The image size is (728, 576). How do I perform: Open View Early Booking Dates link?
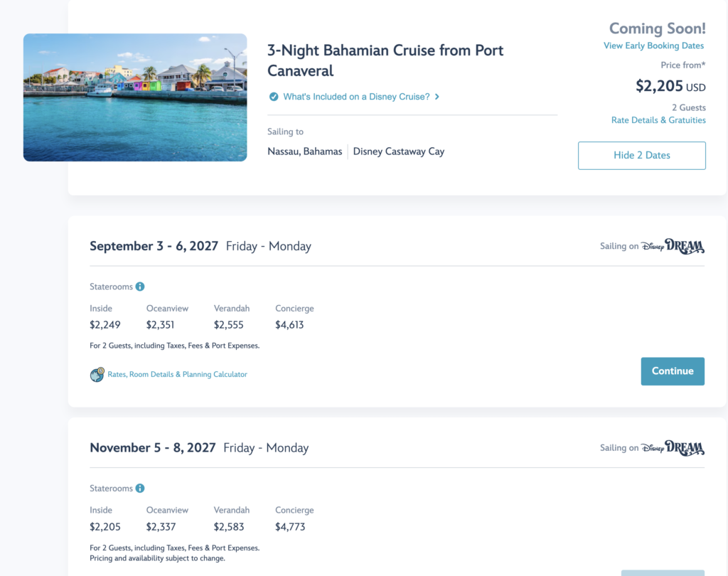pos(653,46)
